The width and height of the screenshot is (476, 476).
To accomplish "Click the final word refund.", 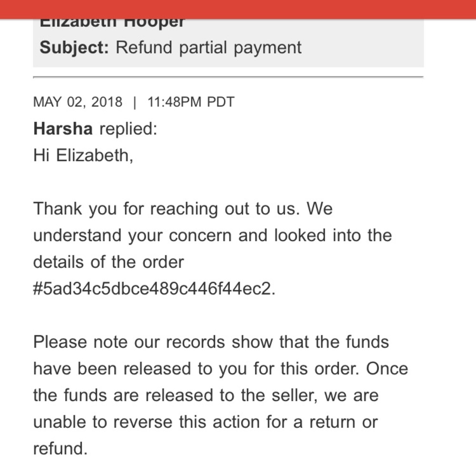I will point(60,449).
